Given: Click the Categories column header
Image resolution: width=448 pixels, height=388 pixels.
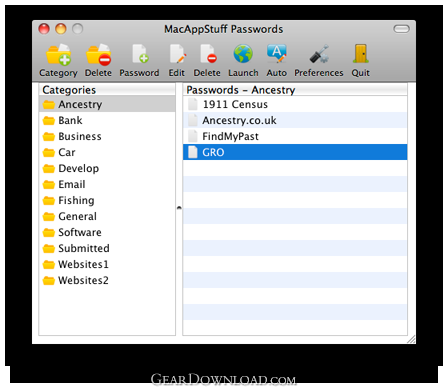Looking at the screenshot, I should 107,90.
